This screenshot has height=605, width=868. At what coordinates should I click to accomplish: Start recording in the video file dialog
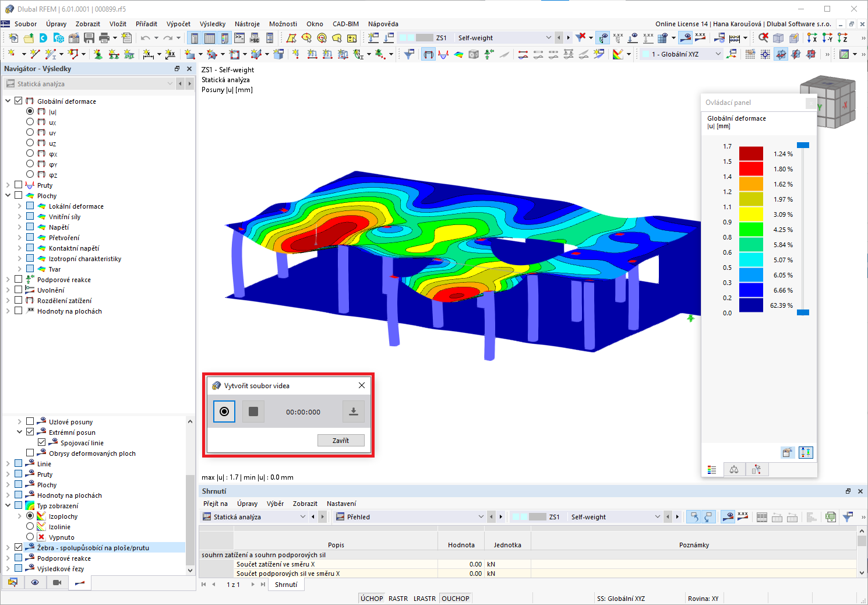point(224,411)
